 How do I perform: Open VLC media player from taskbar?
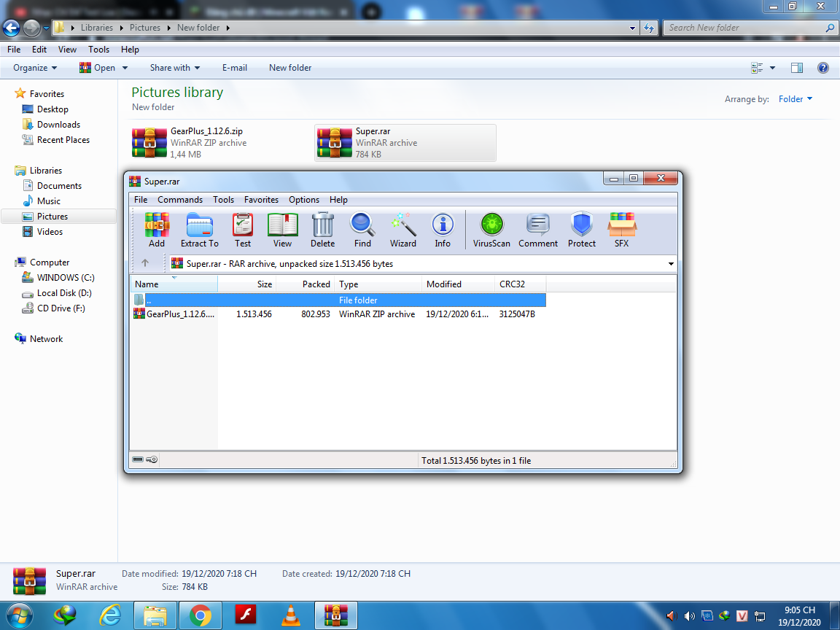(291, 615)
